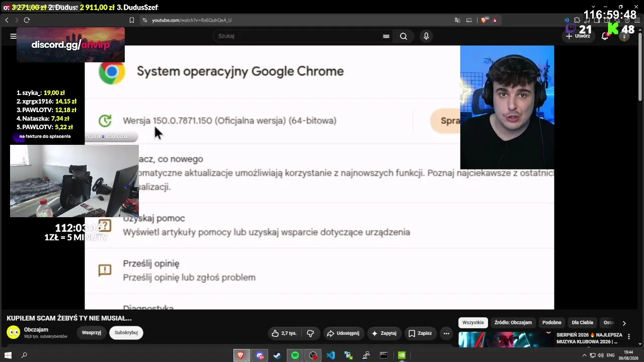Save the video with Zapisz
This screenshot has width=644, height=362.
point(420,333)
